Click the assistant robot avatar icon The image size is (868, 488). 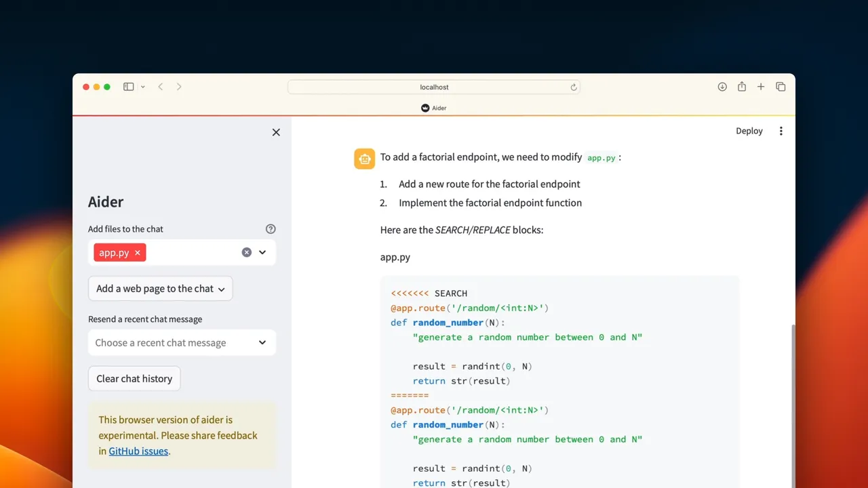364,159
